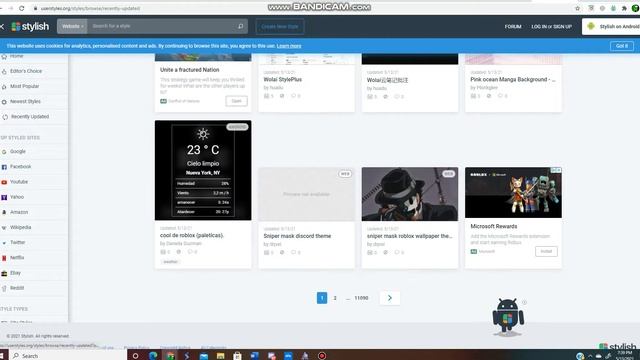Select Recently Updated in sidebar

tap(30, 117)
